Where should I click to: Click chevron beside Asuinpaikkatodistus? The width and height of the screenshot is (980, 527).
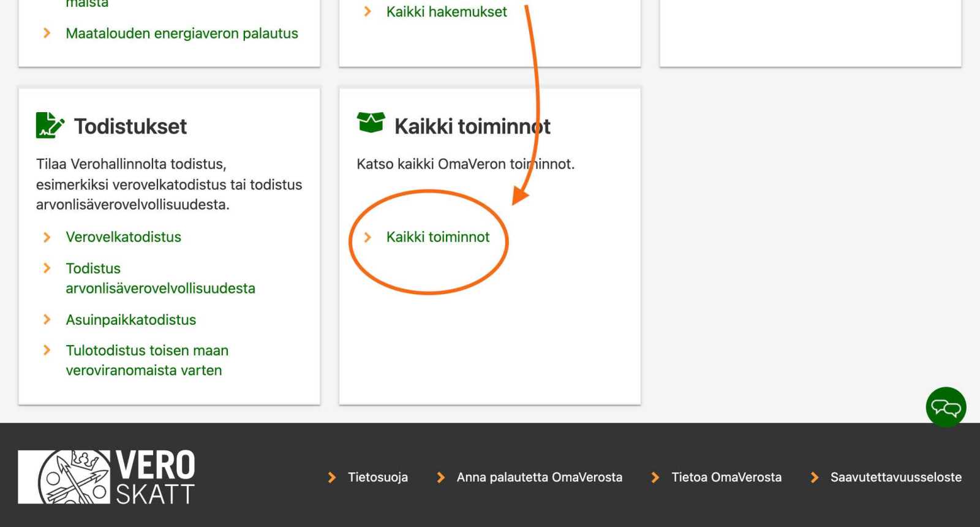(x=47, y=319)
